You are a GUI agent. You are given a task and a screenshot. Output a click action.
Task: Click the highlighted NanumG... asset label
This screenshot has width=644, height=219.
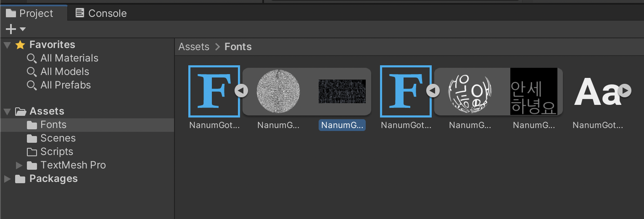click(x=342, y=125)
